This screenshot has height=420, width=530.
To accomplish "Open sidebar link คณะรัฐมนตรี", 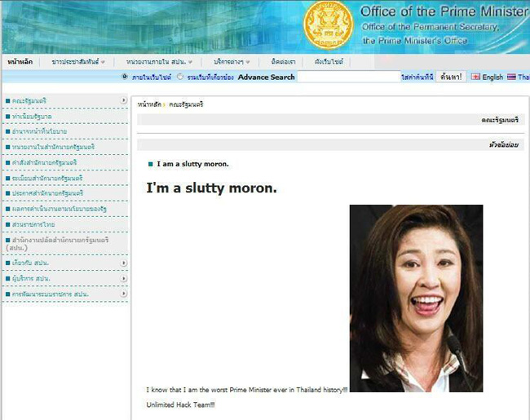I will tap(29, 101).
